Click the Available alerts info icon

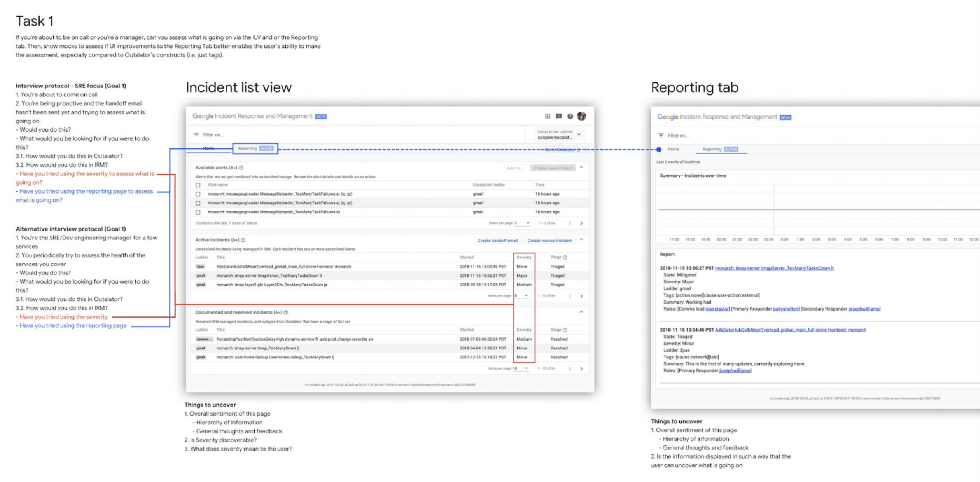click(x=241, y=168)
